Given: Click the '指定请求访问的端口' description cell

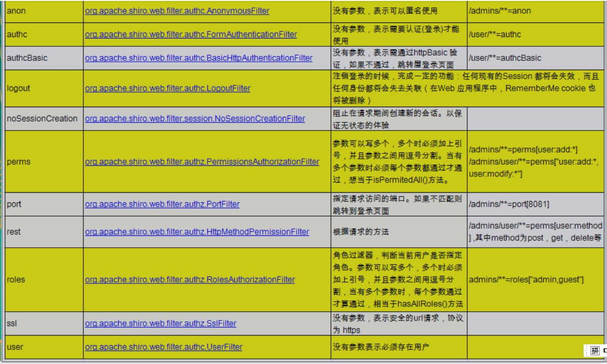Looking at the screenshot, I should (398, 204).
